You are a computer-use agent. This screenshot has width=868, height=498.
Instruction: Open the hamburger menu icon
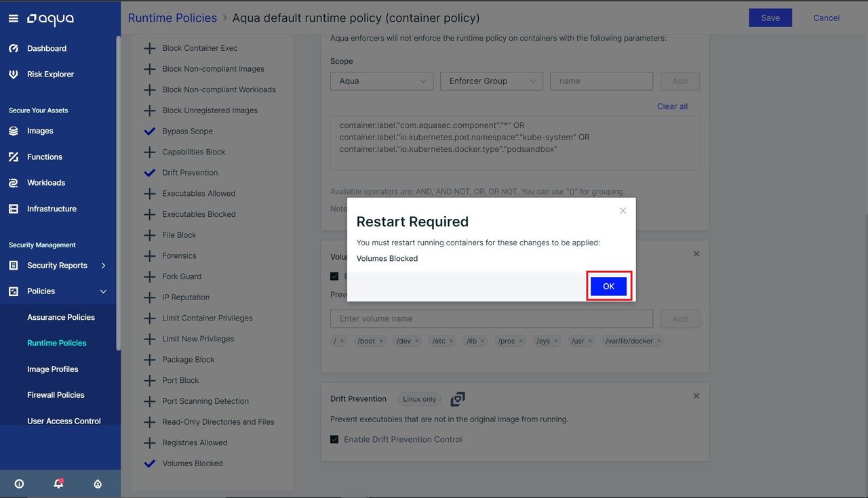(13, 18)
